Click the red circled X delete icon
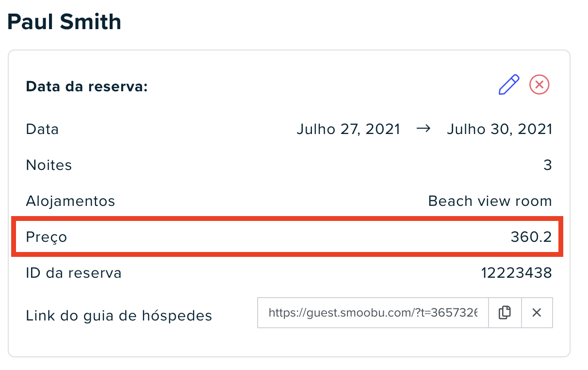 click(539, 85)
